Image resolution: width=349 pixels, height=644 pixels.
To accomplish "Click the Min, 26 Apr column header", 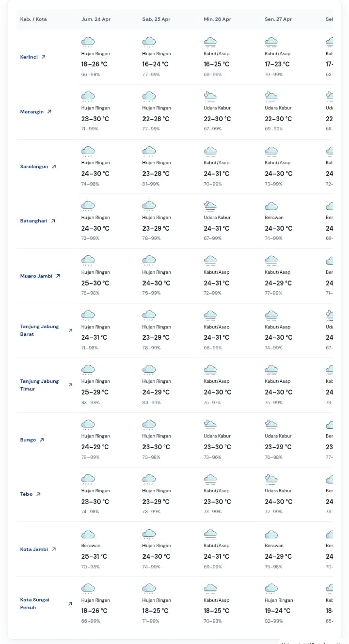I will point(217,19).
